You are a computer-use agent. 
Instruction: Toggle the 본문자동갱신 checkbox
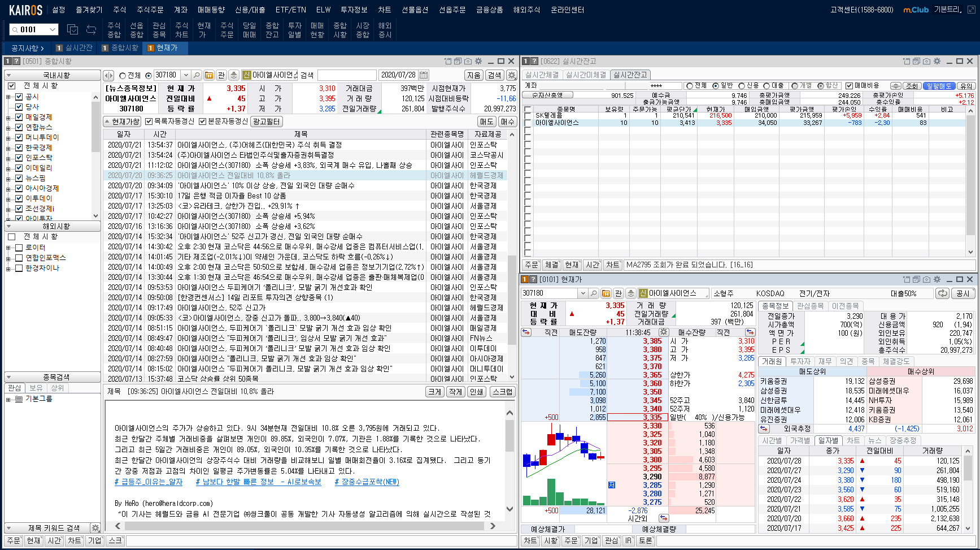[x=203, y=122]
